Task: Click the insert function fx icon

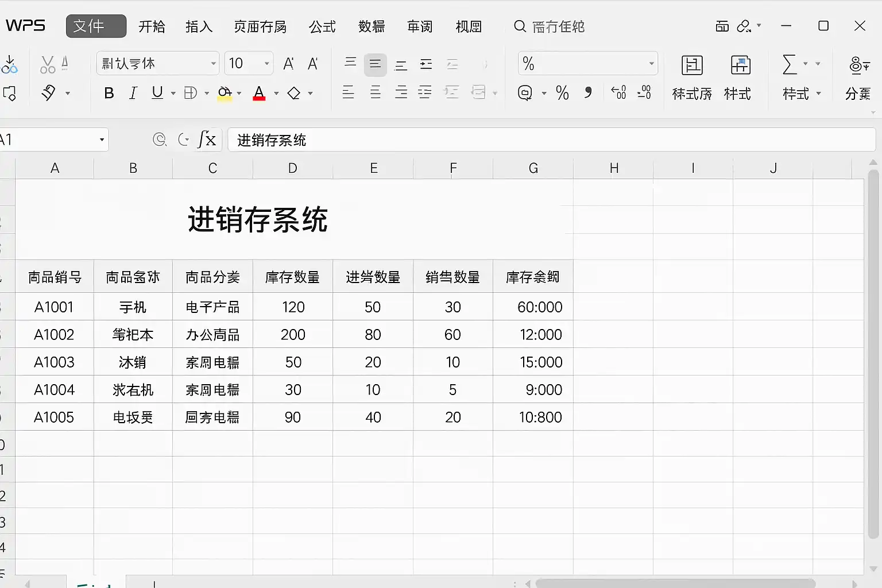Action: tap(207, 140)
